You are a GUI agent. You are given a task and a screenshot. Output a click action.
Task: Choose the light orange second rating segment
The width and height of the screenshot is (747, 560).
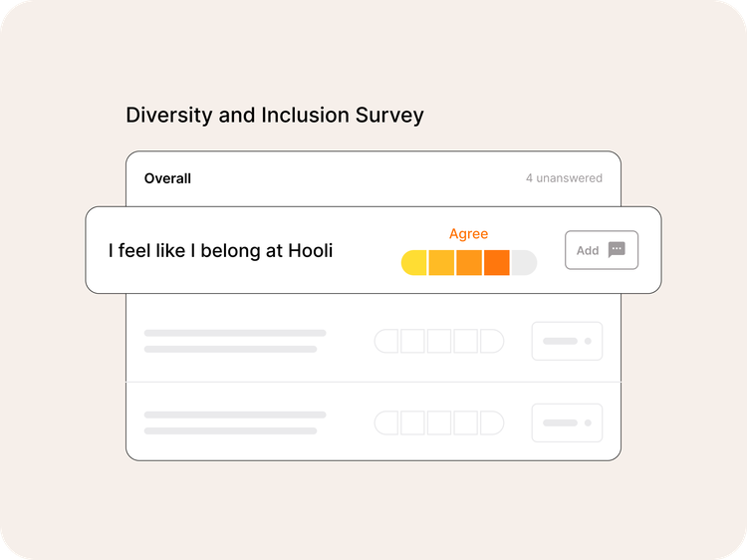coord(441,263)
